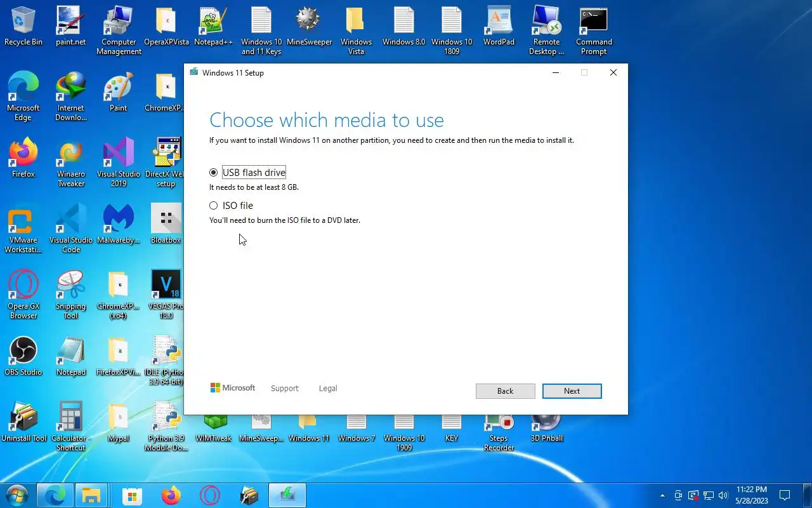Minimize the Windows 11 Setup window
Screen dimensions: 812x508
[x=556, y=72]
